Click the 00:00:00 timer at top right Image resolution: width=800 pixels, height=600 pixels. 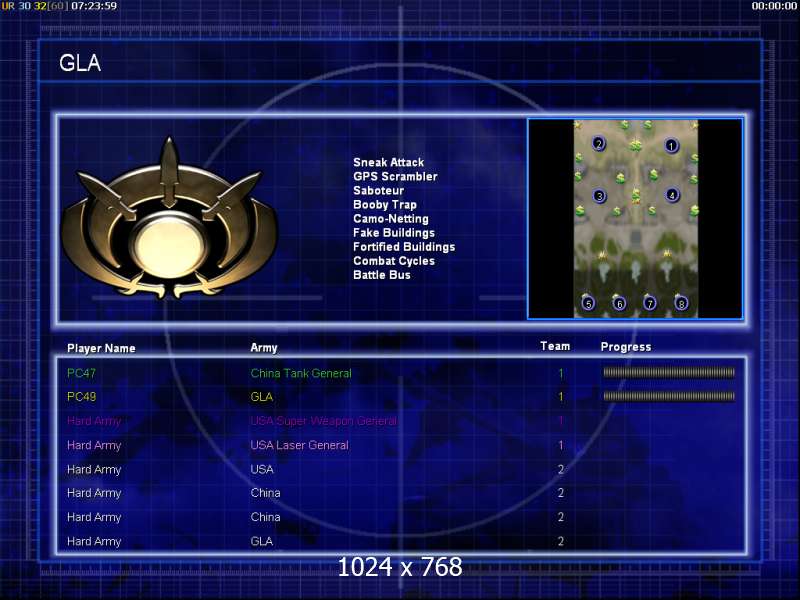[x=774, y=6]
